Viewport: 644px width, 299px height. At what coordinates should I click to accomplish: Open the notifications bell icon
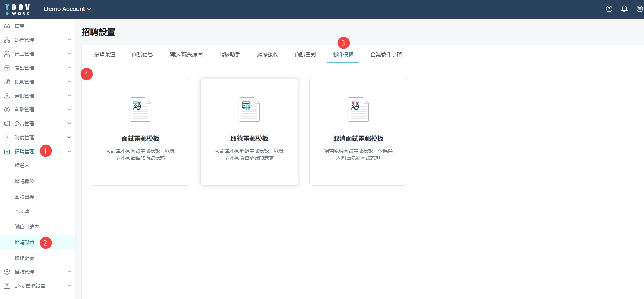(x=624, y=9)
